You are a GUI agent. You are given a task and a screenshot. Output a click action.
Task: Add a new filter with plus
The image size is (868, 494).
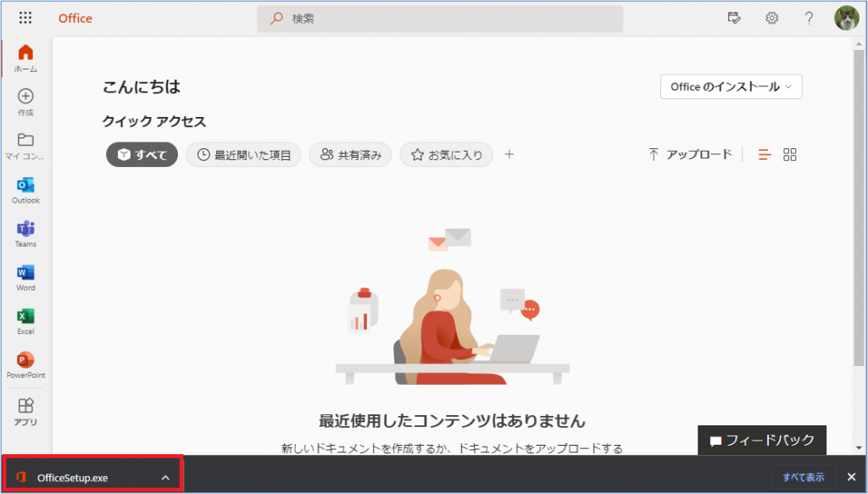click(509, 154)
